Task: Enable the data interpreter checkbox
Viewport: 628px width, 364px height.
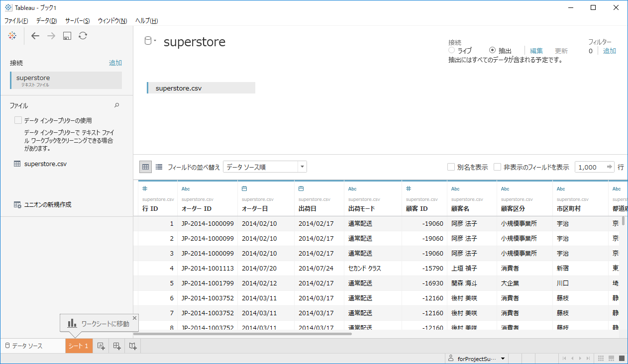Action: pos(18,120)
